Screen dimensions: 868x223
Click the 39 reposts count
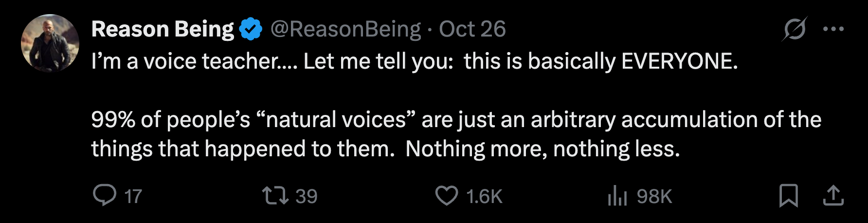click(x=306, y=197)
